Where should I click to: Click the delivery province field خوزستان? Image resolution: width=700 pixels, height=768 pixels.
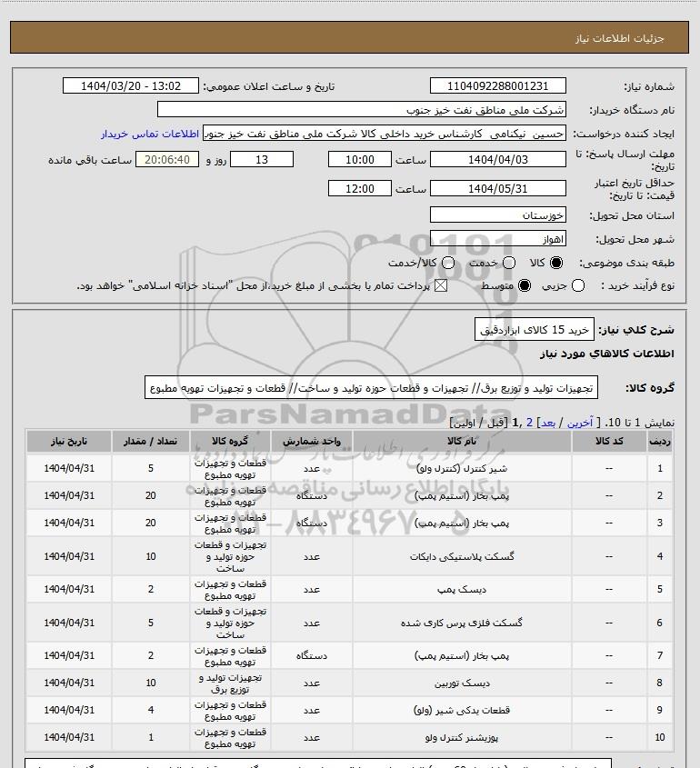click(497, 215)
